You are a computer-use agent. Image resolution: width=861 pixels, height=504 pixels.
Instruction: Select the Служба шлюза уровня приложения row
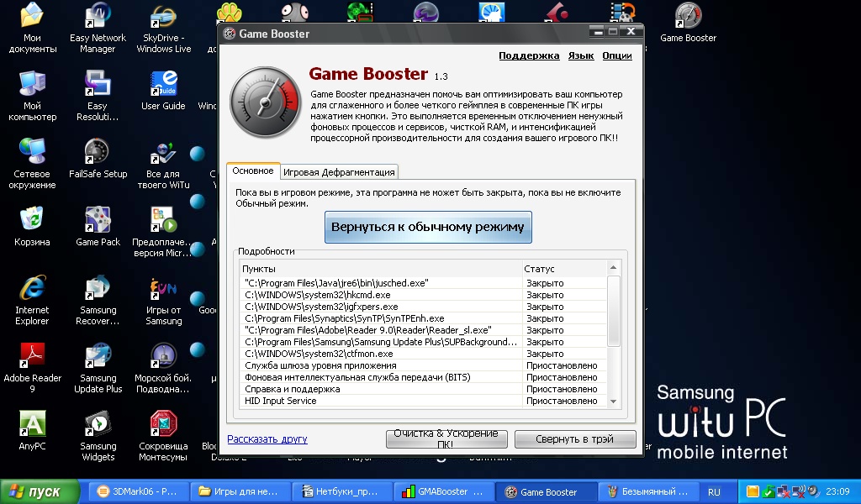tap(424, 365)
